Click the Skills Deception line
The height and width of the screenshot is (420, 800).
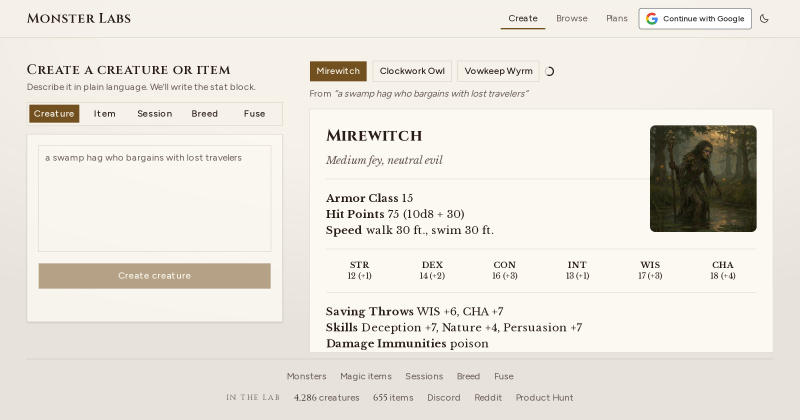click(454, 328)
